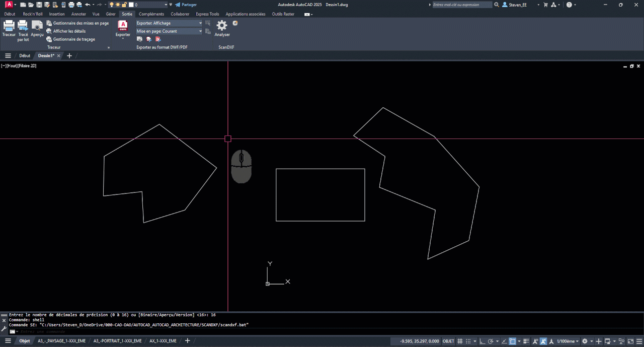Switch to the Objet model tab
The height and width of the screenshot is (347, 644).
tap(24, 341)
